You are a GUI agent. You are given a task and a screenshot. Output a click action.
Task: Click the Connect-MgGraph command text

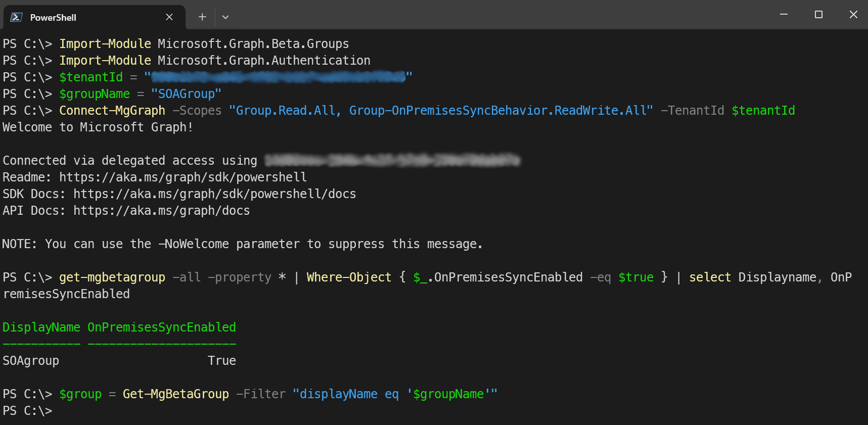(x=112, y=111)
